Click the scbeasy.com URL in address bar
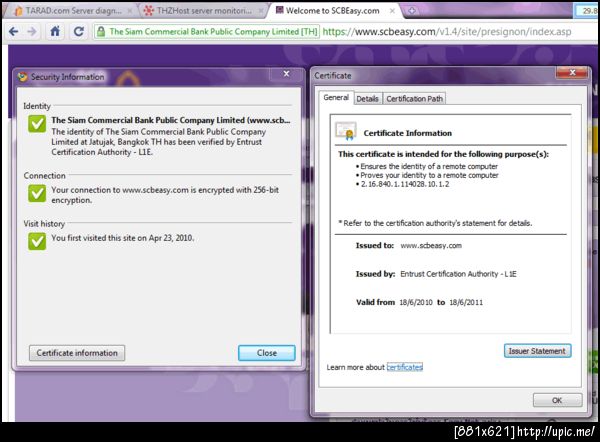This screenshot has height=442, width=600. point(447,32)
